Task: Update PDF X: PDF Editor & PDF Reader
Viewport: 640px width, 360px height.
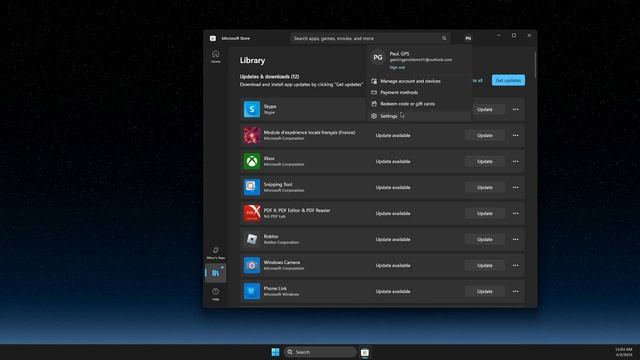Action: 484,213
